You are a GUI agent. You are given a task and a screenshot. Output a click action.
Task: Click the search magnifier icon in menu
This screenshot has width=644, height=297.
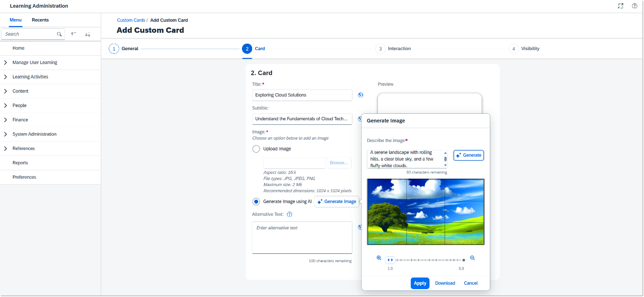point(59,34)
